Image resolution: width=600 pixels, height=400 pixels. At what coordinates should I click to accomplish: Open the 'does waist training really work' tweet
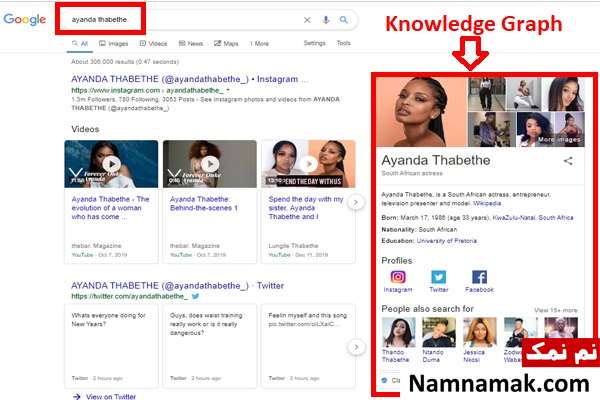[210, 346]
